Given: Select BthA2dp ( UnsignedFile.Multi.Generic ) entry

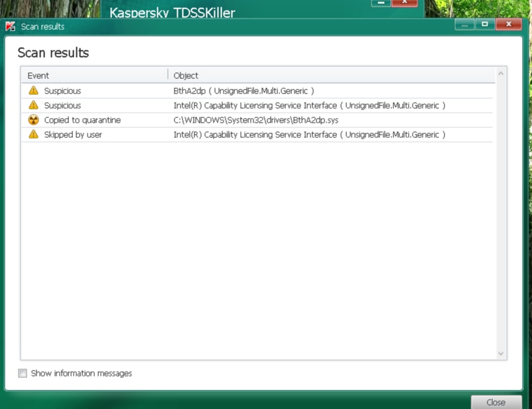Looking at the screenshot, I should click(243, 91).
